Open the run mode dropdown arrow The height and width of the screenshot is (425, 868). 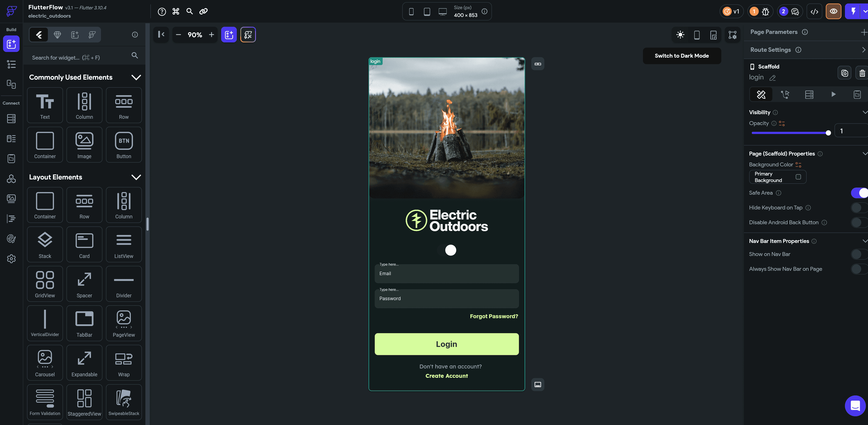click(x=865, y=12)
